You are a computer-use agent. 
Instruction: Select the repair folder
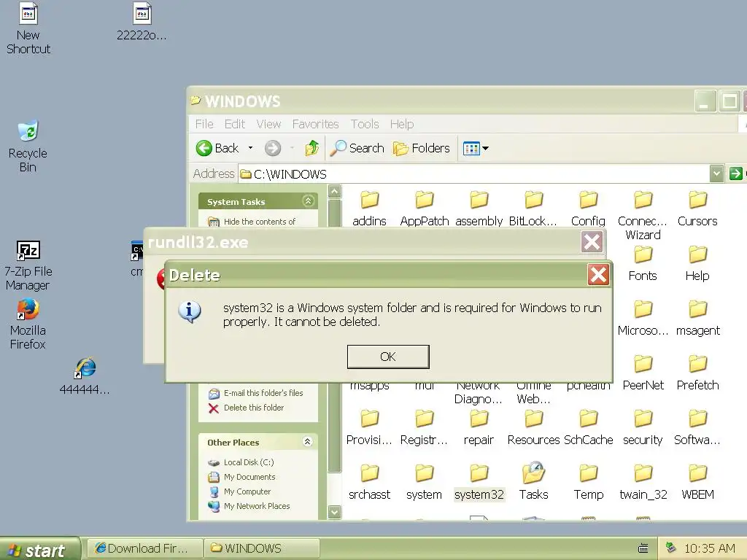point(479,428)
